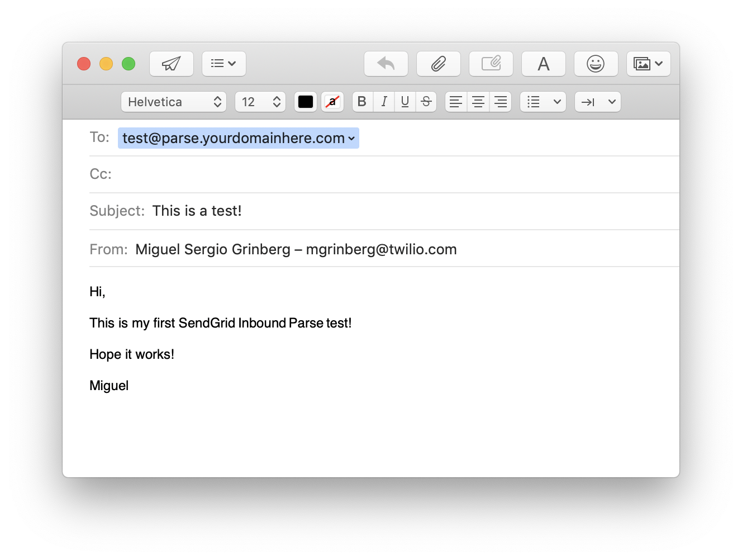Toggle underline formatting
Screen dimensions: 742x560
405,102
